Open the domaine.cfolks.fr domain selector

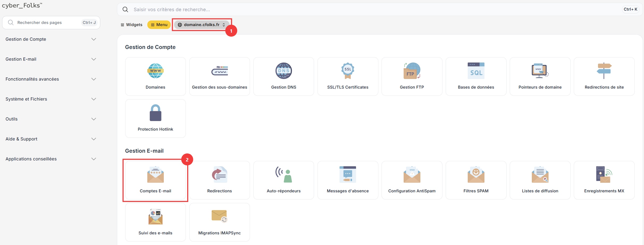[202, 25]
